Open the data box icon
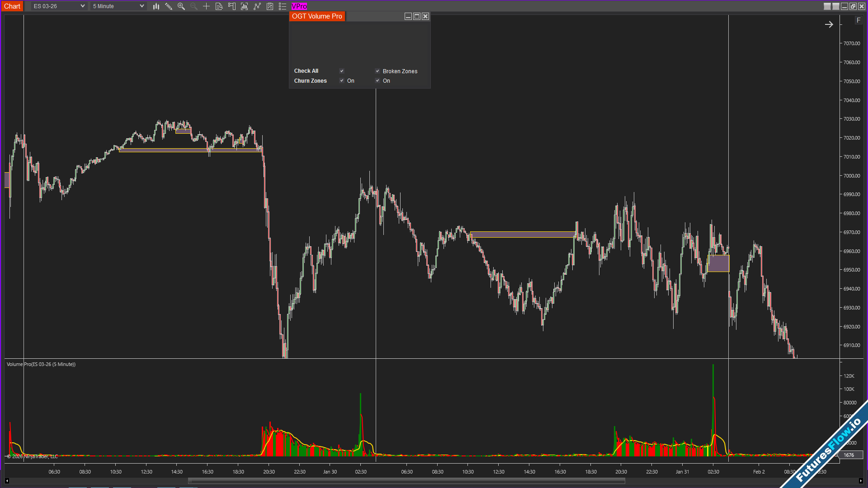 point(219,6)
